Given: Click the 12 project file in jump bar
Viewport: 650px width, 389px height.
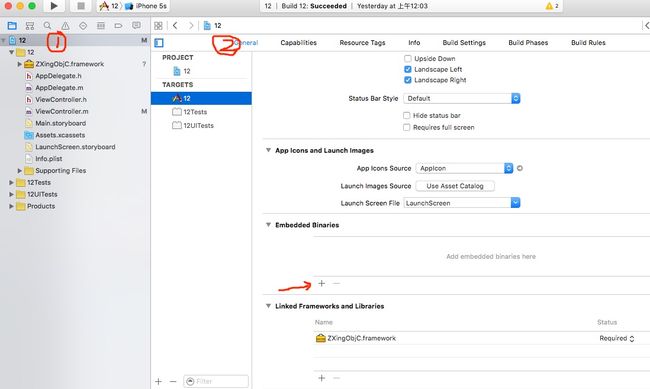Looking at the screenshot, I should click(213, 26).
